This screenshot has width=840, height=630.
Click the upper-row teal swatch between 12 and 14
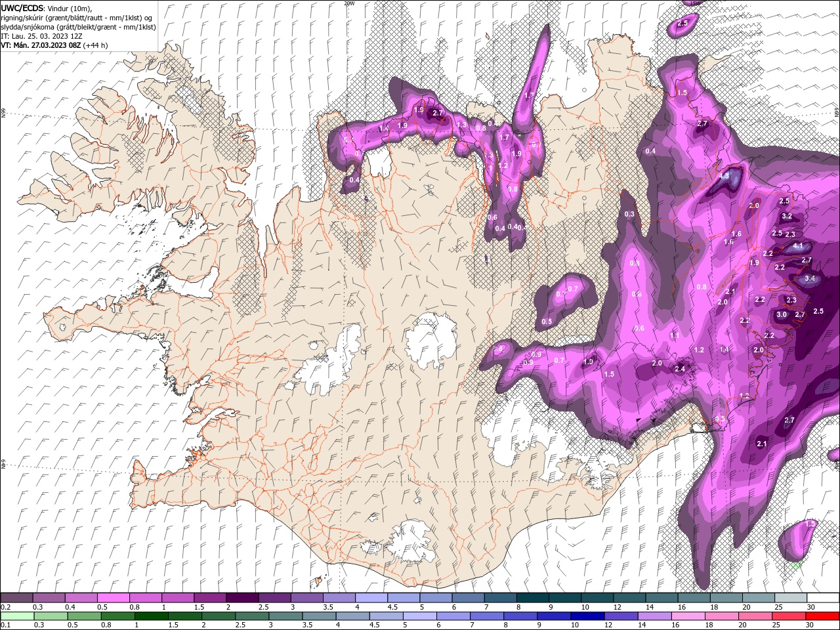629,598
